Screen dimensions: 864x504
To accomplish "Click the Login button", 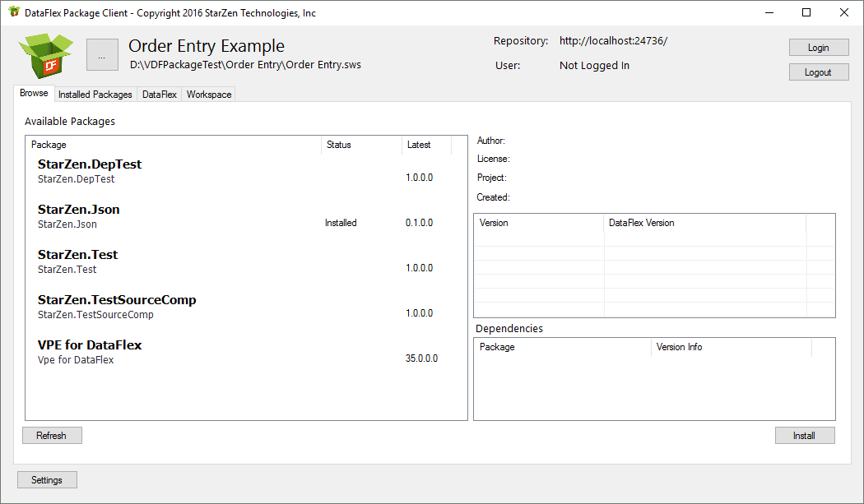I will tap(818, 48).
